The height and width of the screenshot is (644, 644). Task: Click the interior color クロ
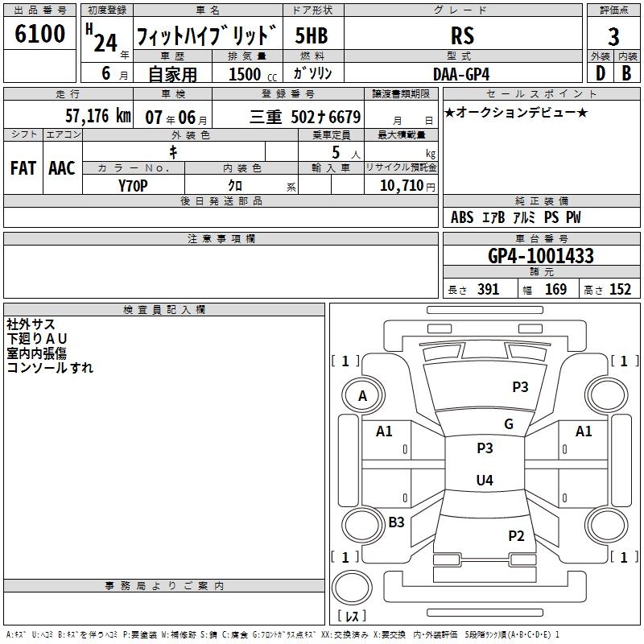(x=235, y=186)
